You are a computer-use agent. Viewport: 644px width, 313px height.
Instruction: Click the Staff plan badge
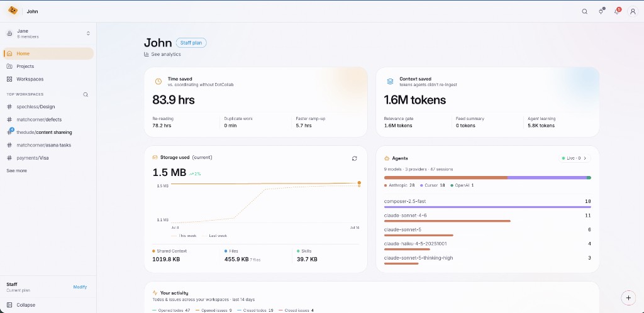[191, 43]
